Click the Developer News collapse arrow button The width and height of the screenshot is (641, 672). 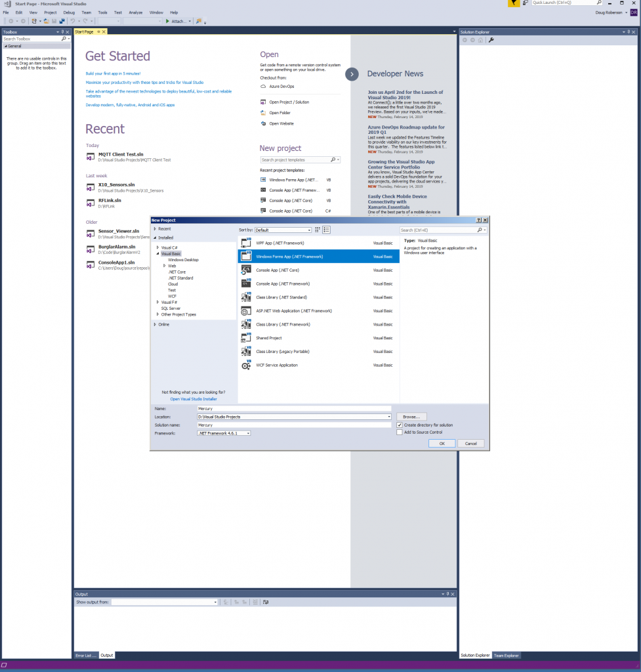coord(352,74)
